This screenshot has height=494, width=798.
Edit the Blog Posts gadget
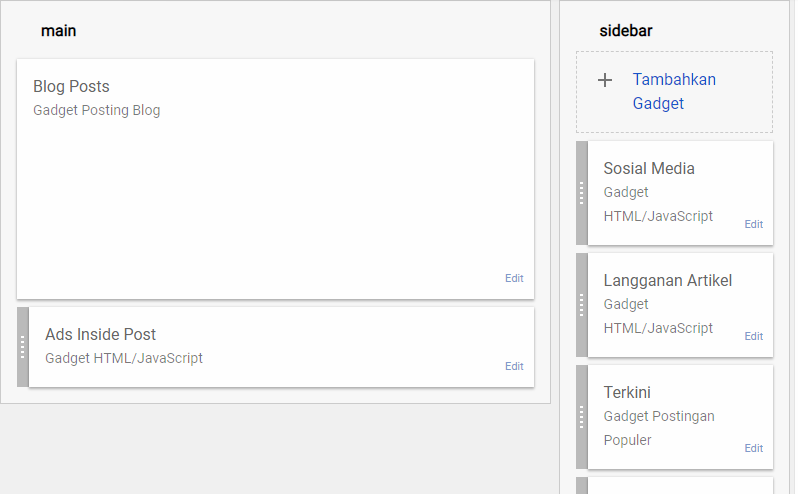point(513,279)
